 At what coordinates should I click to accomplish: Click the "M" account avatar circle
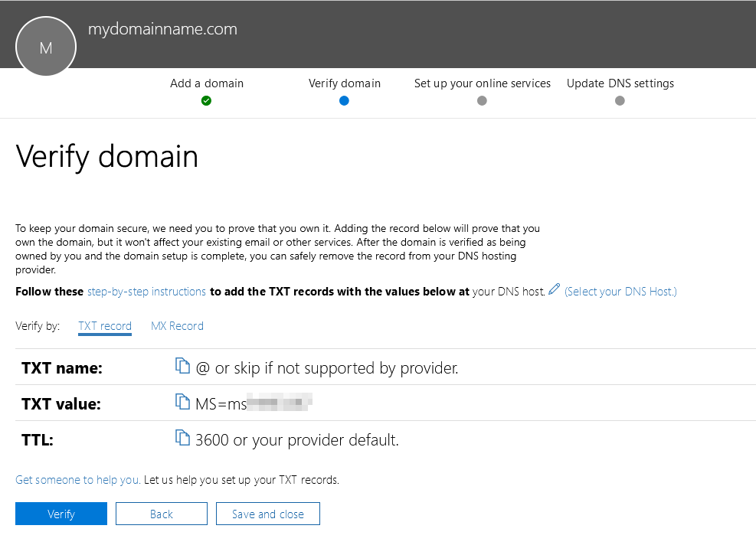[46, 47]
